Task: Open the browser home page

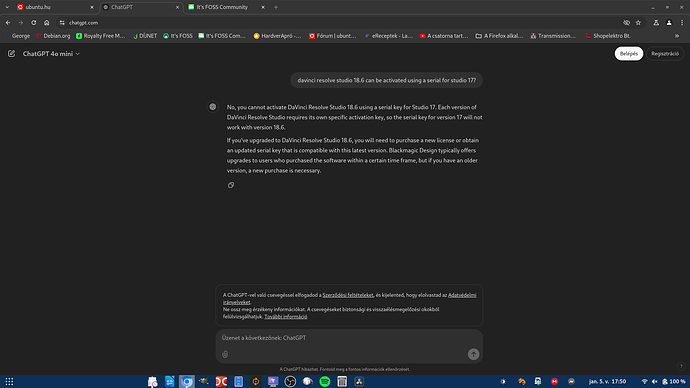Action: [47, 22]
